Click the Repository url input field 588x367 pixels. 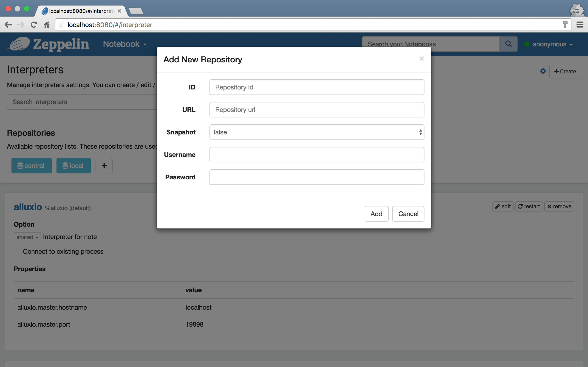[x=317, y=110]
